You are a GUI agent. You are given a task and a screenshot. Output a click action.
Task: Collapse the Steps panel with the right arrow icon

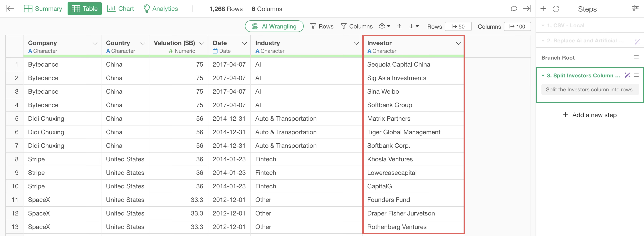click(527, 9)
